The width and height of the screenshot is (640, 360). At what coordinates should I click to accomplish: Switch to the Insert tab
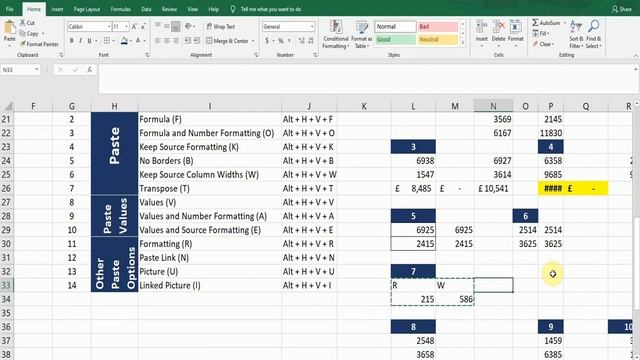click(x=57, y=9)
